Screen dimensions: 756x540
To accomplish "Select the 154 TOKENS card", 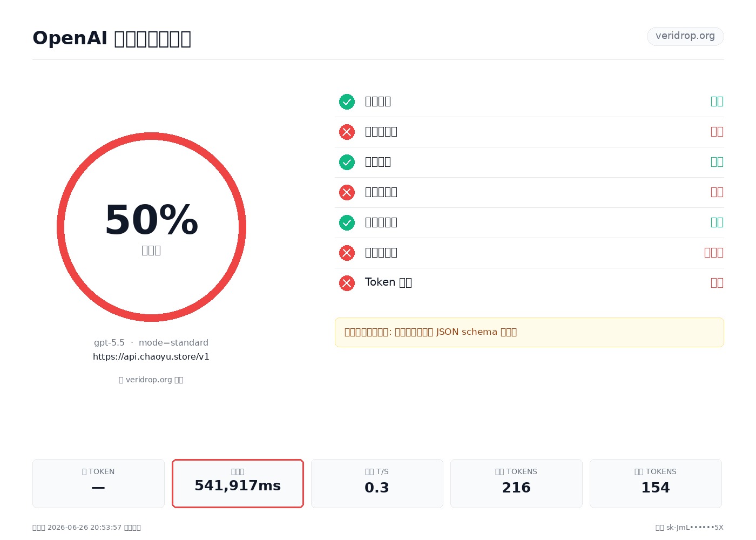I will 656,483.
